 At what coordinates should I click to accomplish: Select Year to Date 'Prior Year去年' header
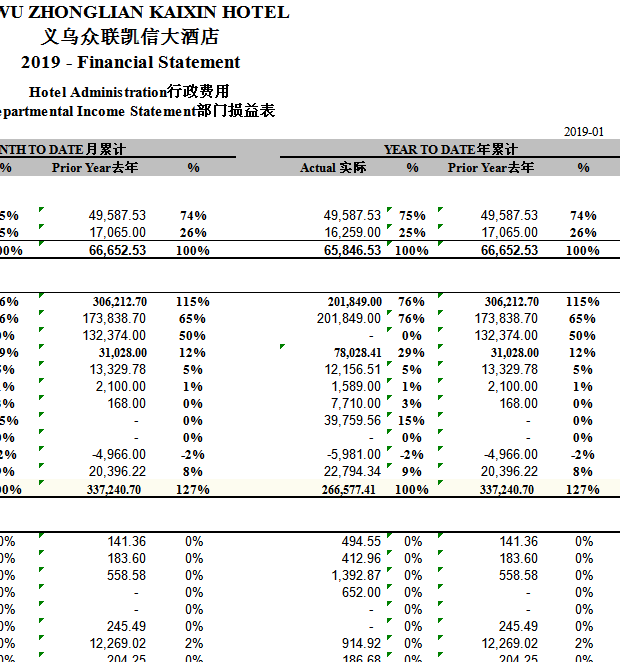click(x=491, y=168)
